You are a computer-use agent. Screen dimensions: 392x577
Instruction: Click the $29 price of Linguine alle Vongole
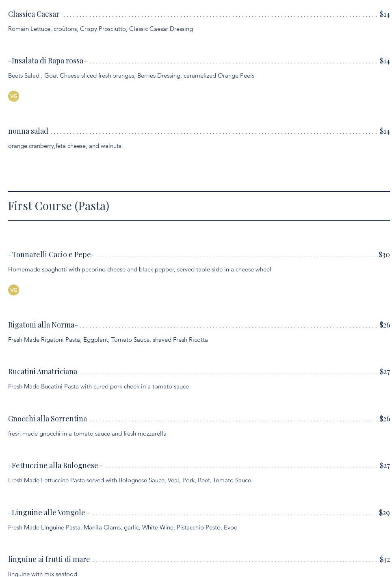[384, 513]
